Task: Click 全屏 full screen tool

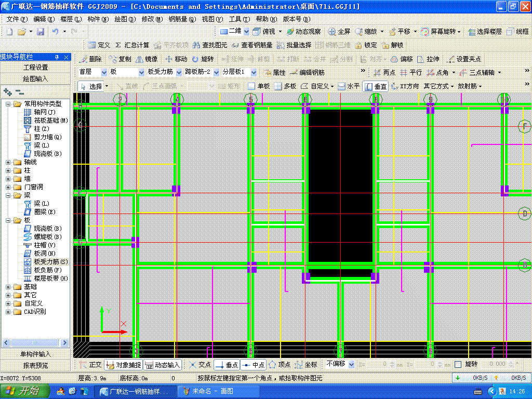Action: 339,32
